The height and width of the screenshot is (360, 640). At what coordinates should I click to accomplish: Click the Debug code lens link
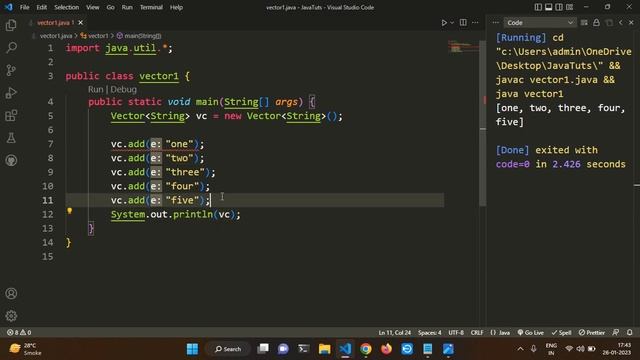pos(123,89)
